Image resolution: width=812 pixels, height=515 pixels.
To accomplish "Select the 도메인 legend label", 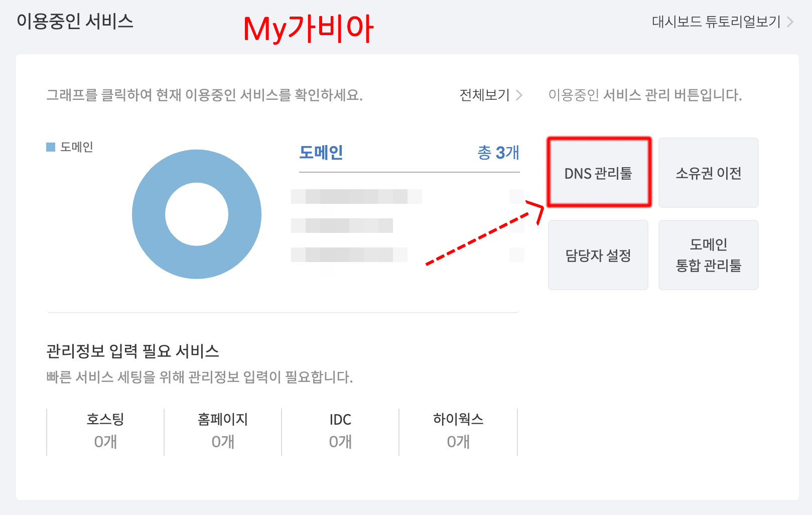I will pos(77,147).
